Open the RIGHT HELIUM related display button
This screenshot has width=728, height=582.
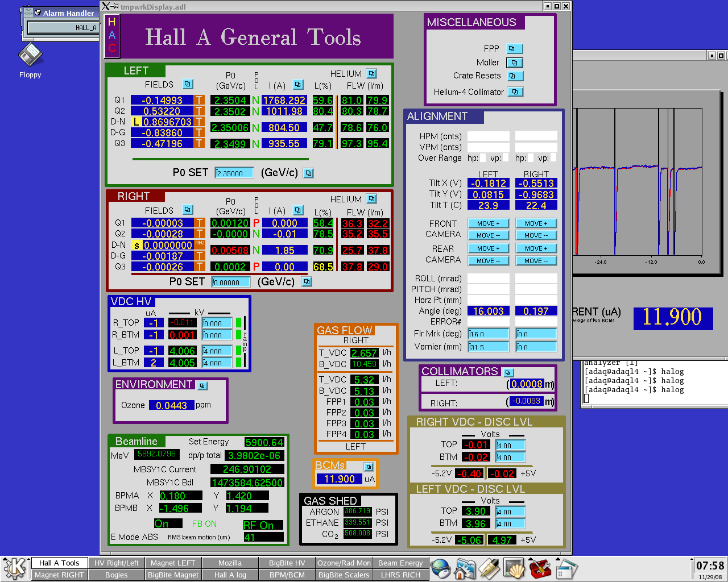click(x=371, y=199)
